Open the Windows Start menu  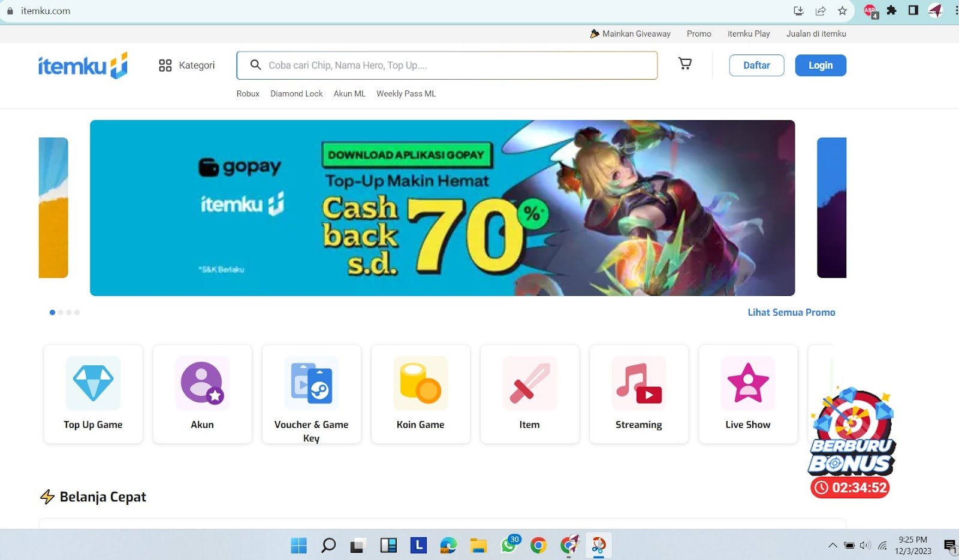click(298, 545)
